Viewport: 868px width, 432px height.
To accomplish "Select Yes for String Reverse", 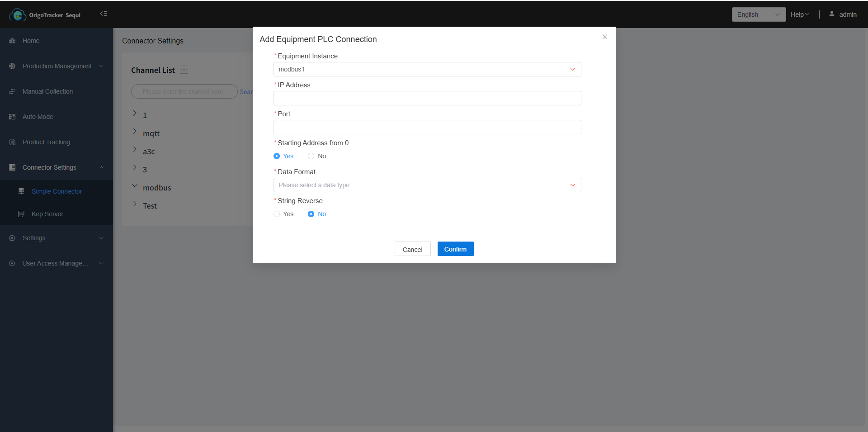I will coord(277,214).
